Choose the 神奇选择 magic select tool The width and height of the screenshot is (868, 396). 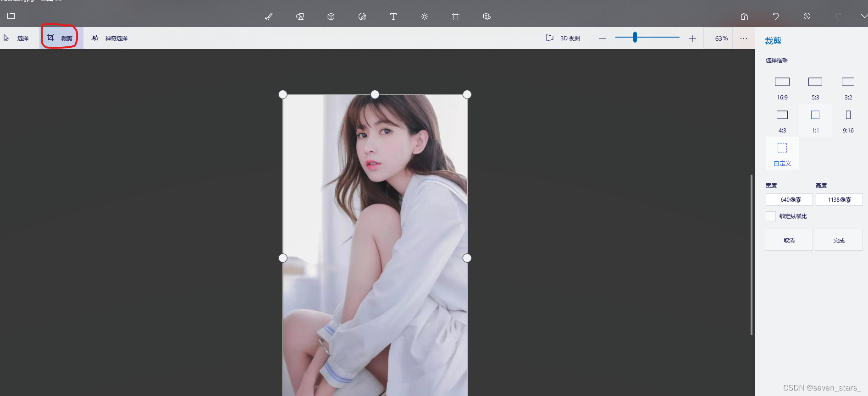109,38
